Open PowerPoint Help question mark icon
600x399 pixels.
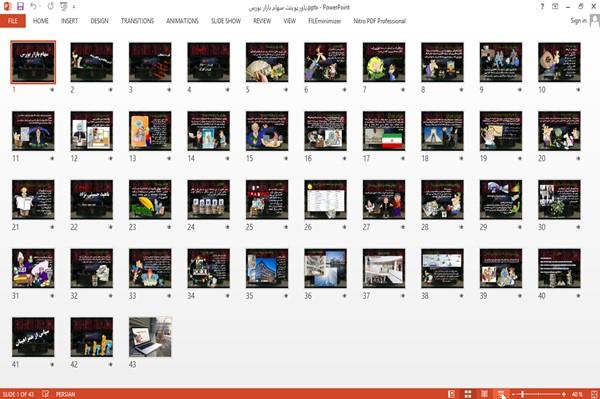point(542,7)
